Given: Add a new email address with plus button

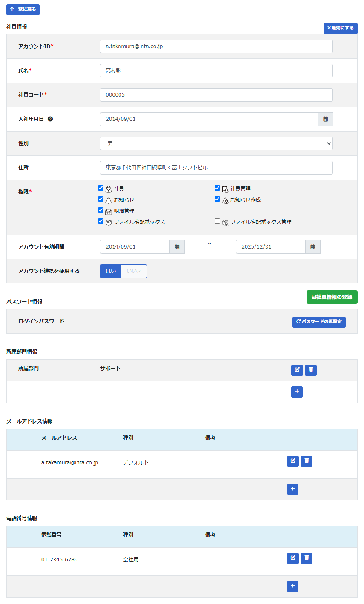Looking at the screenshot, I should (x=292, y=489).
